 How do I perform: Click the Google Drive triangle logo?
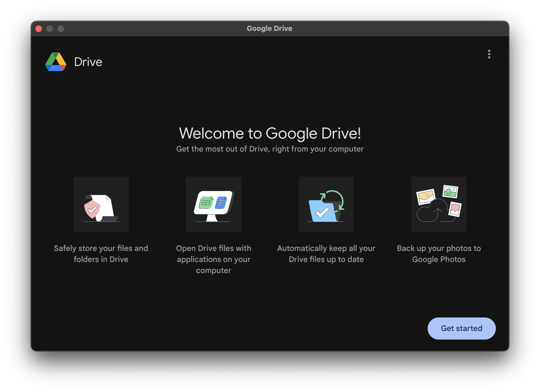(x=56, y=62)
